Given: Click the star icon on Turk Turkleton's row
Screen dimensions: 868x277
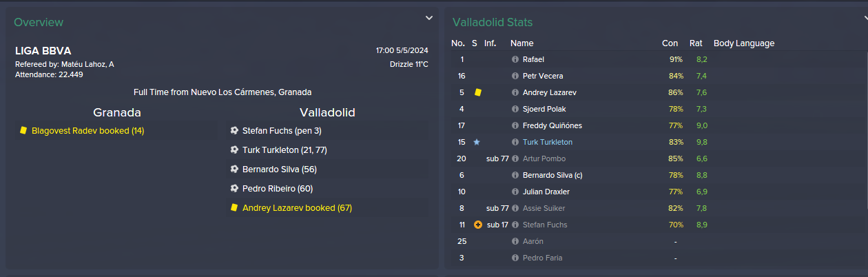Looking at the screenshot, I should tap(476, 142).
